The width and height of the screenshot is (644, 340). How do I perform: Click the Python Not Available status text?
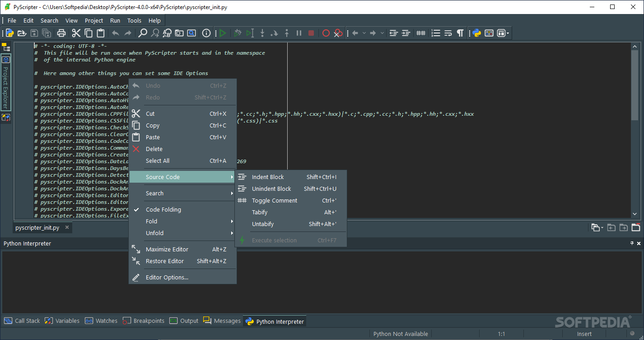401,334
